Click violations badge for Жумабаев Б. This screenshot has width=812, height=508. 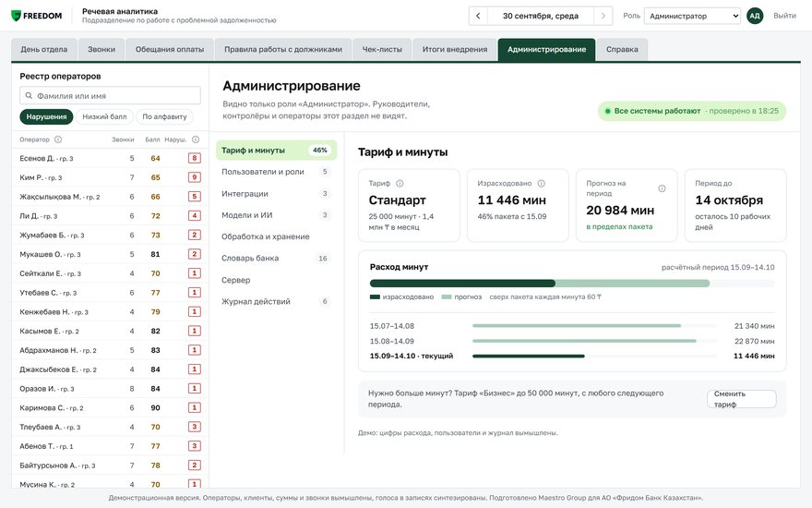click(x=194, y=235)
